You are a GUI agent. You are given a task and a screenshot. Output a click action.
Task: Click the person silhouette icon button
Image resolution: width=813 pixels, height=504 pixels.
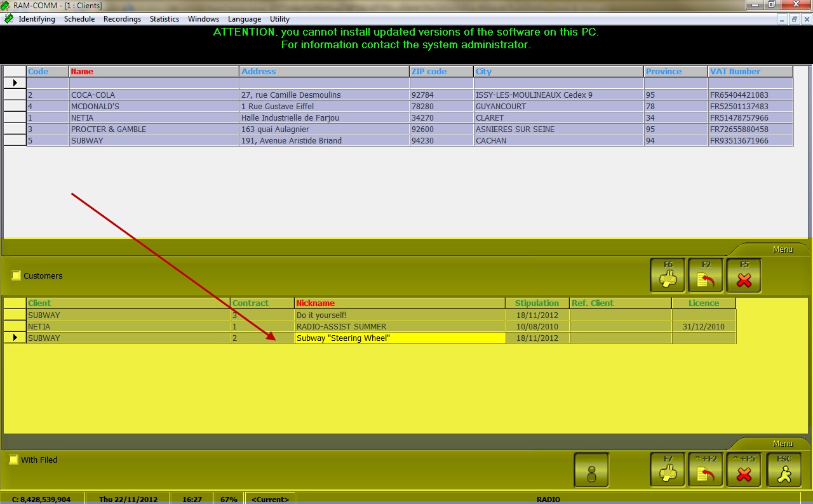[591, 470]
